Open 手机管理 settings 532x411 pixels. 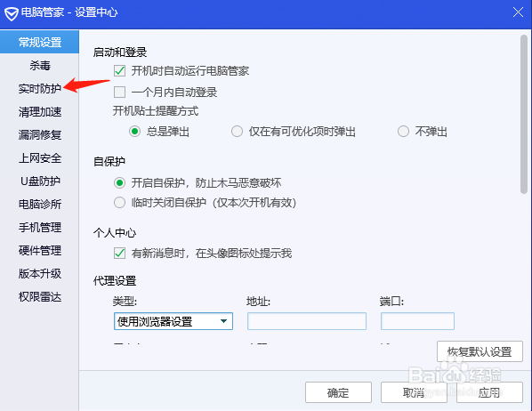coord(40,227)
